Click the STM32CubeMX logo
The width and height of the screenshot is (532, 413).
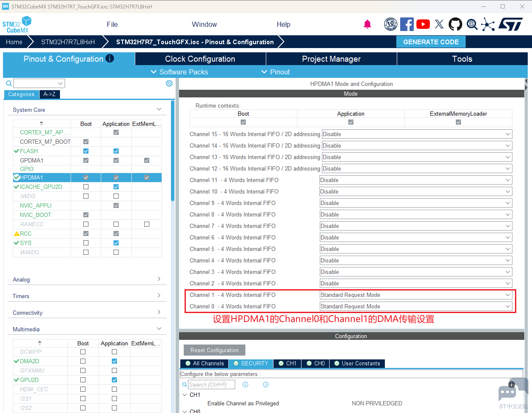[17, 25]
